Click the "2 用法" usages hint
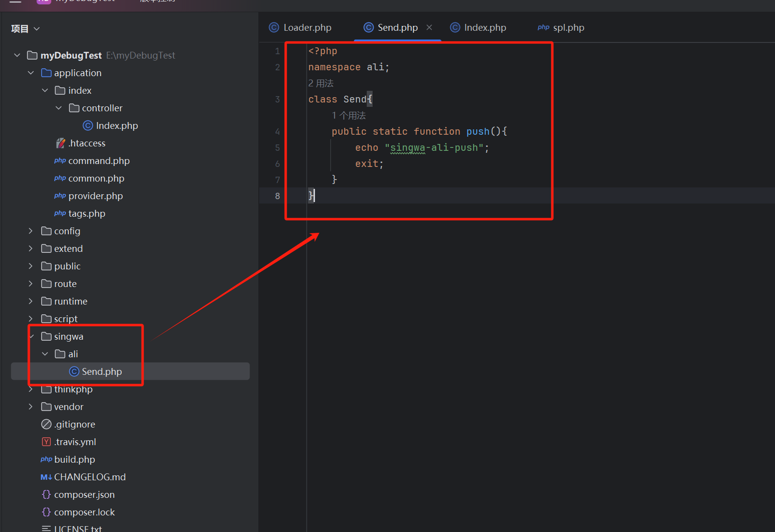 tap(321, 83)
